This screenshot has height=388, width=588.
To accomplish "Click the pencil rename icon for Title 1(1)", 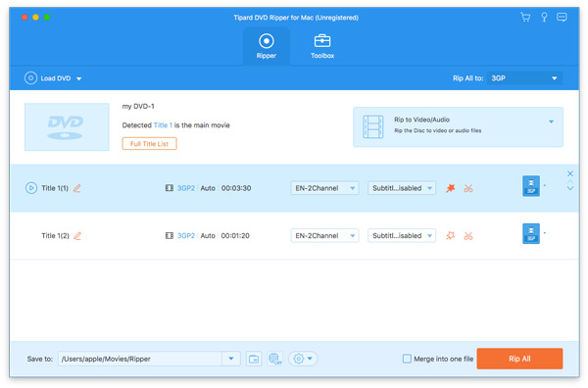I will (76, 188).
